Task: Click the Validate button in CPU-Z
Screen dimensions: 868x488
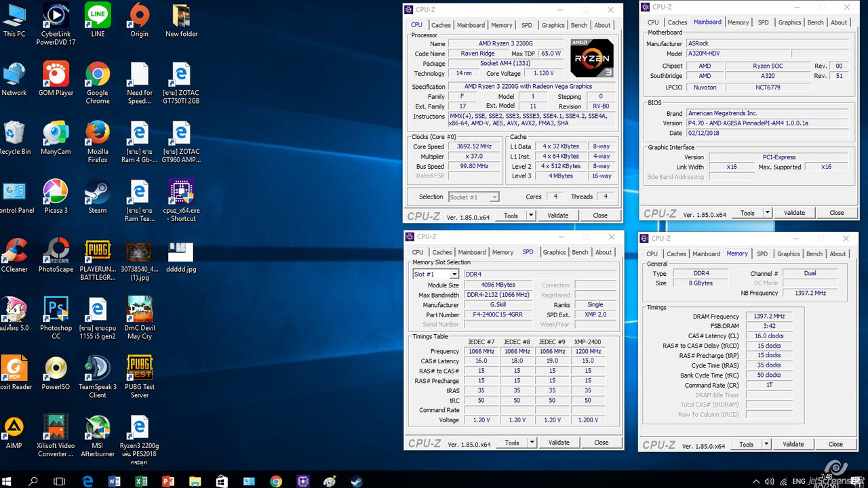Action: [x=557, y=215]
